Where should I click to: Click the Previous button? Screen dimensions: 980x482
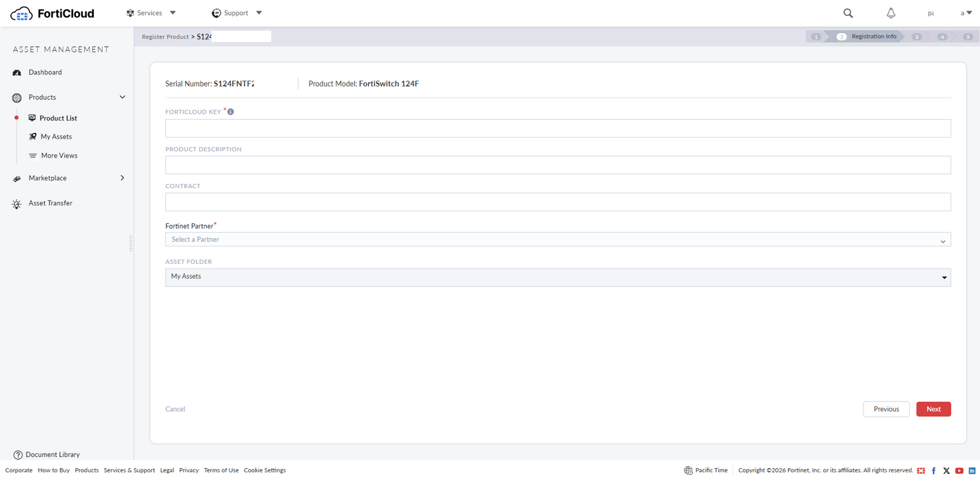[886, 409]
